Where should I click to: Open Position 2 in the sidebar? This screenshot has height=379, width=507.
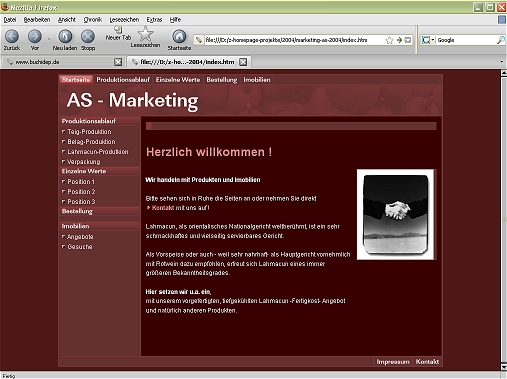81,192
